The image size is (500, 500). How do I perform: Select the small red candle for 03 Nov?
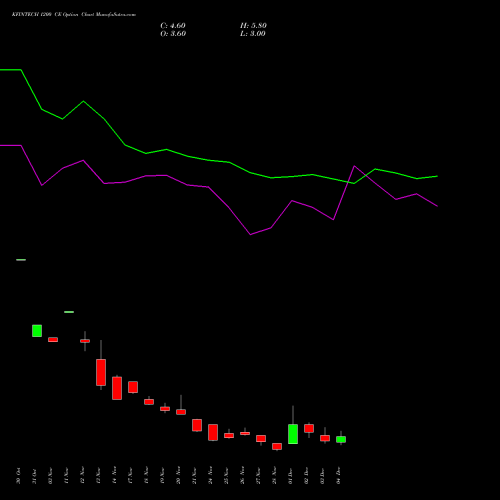coord(53,340)
